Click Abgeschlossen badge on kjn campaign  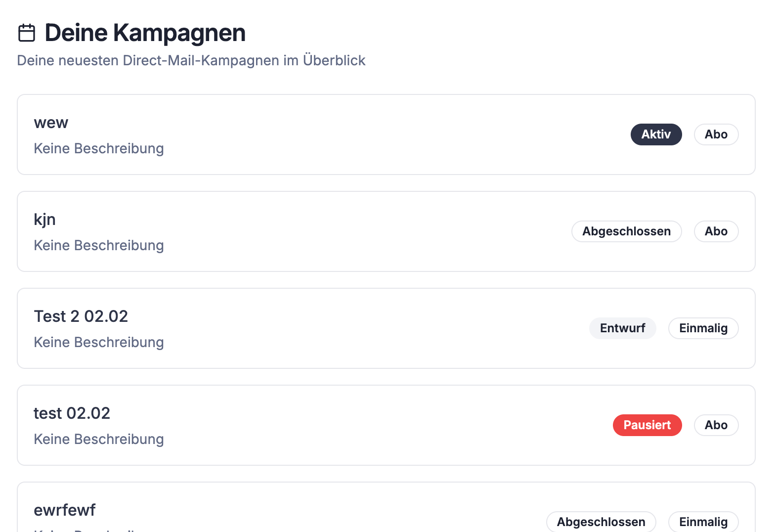pos(626,231)
